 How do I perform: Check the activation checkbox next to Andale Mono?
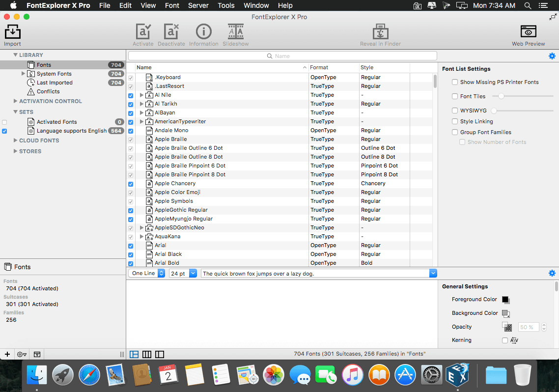[x=130, y=131]
